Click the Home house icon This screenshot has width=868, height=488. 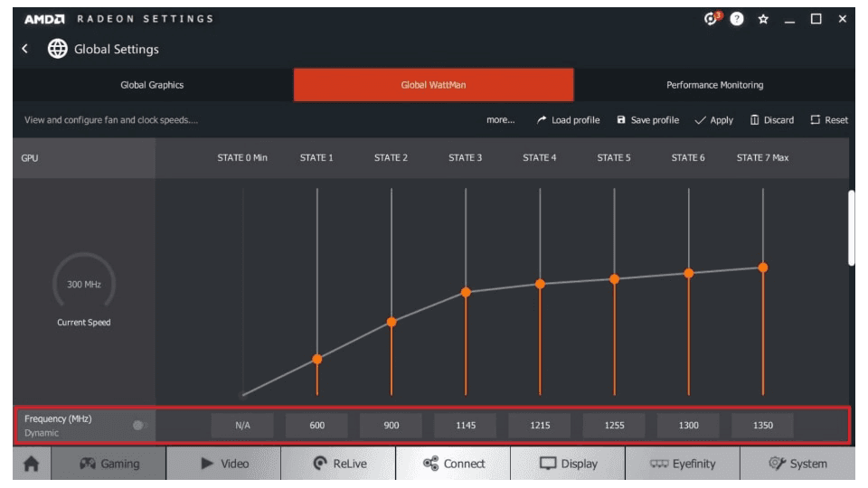point(32,463)
